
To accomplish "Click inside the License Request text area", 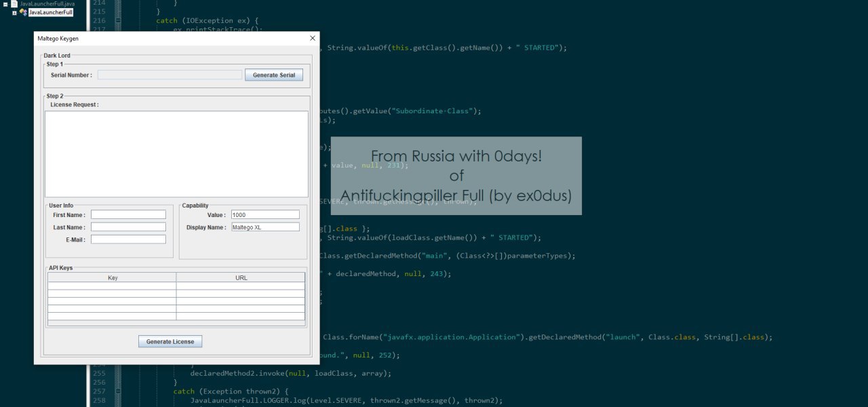I will (x=176, y=154).
